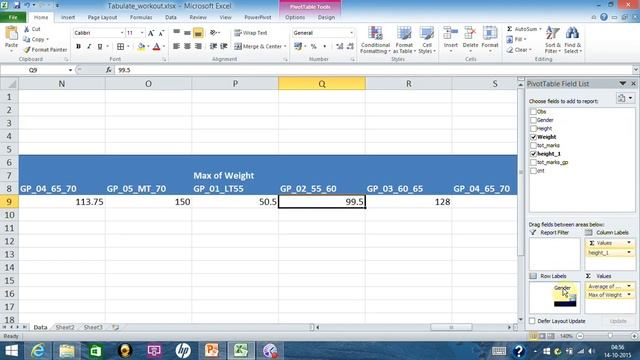Expand the Values column label dropdown
The height and width of the screenshot is (360, 640).
pyautogui.click(x=629, y=243)
